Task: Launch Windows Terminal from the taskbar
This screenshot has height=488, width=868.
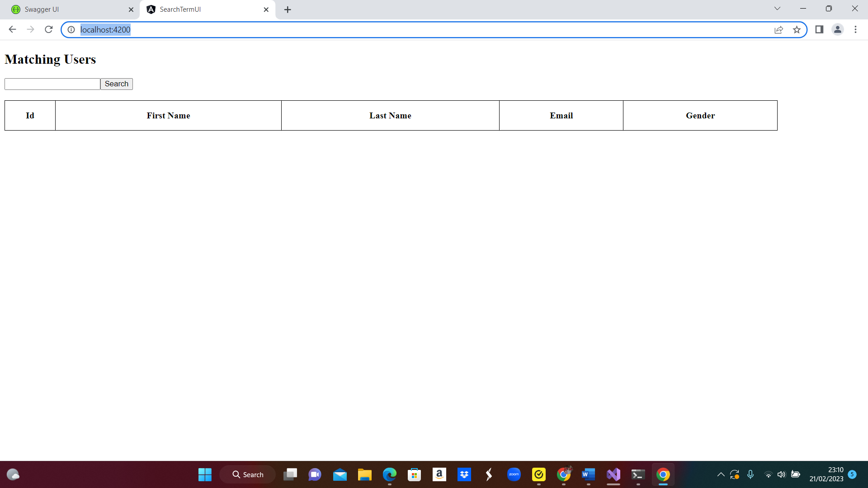Action: coord(637,474)
